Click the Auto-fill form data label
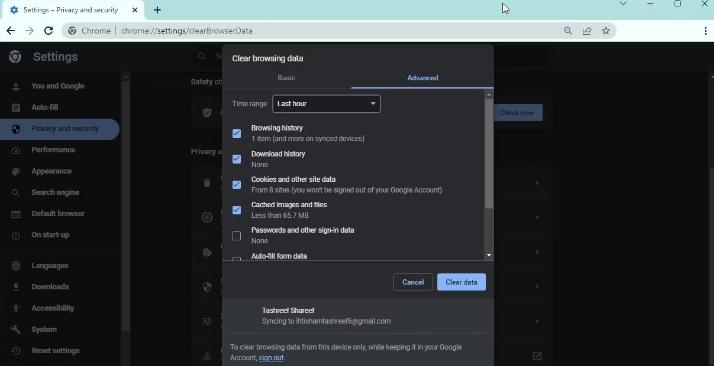The height and width of the screenshot is (366, 714). 279,256
